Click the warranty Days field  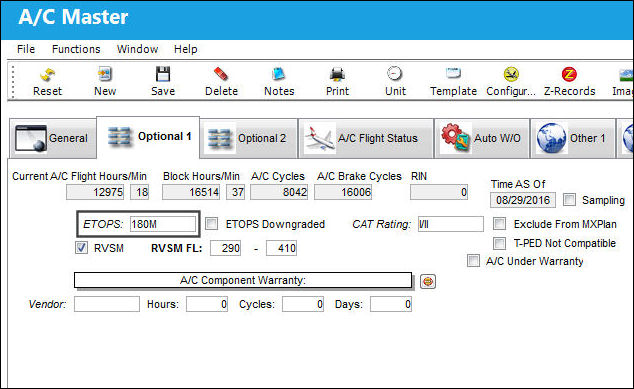pyautogui.click(x=391, y=304)
